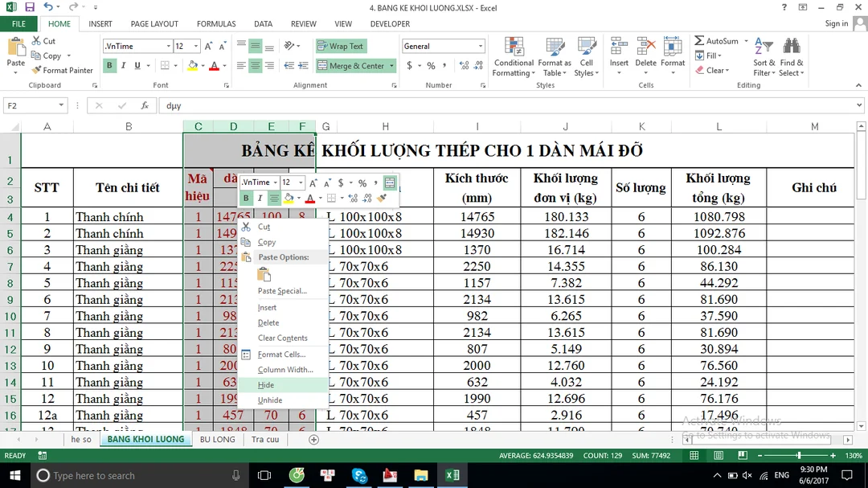Expand the Name Box dropdown for F2
Screen dimensions: 868x488
coord(61,105)
